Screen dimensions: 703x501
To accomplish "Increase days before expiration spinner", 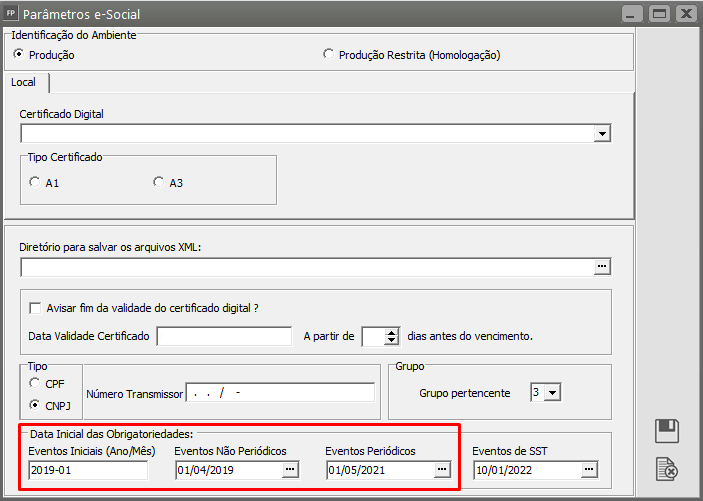I will (x=392, y=332).
